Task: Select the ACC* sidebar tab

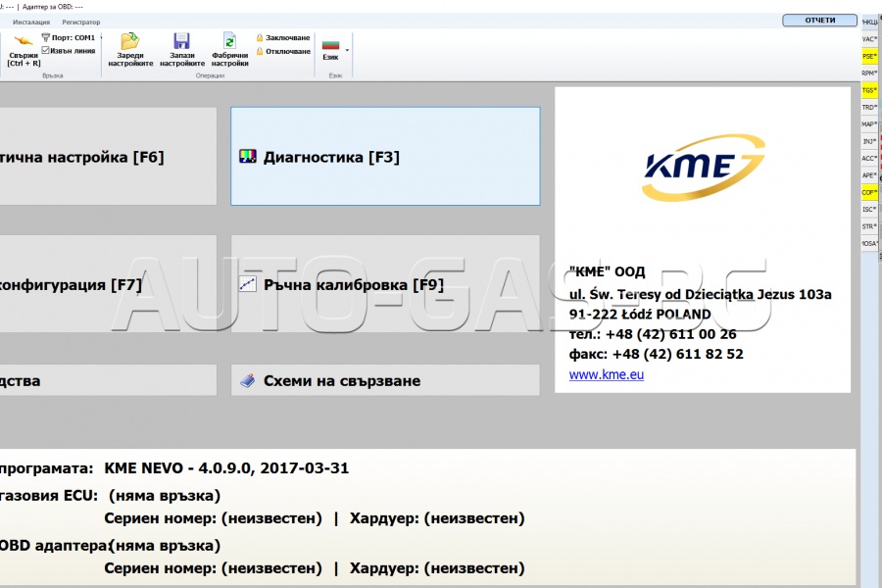Action: pos(869,158)
